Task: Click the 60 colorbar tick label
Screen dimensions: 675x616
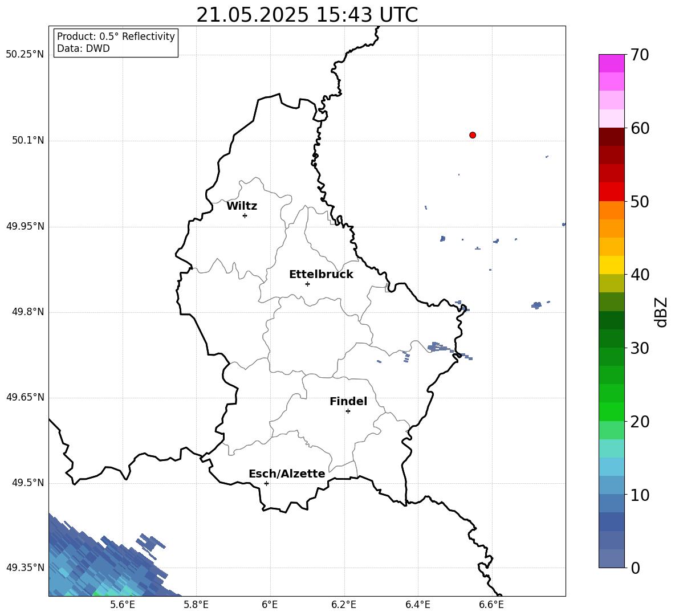Action: (x=640, y=128)
